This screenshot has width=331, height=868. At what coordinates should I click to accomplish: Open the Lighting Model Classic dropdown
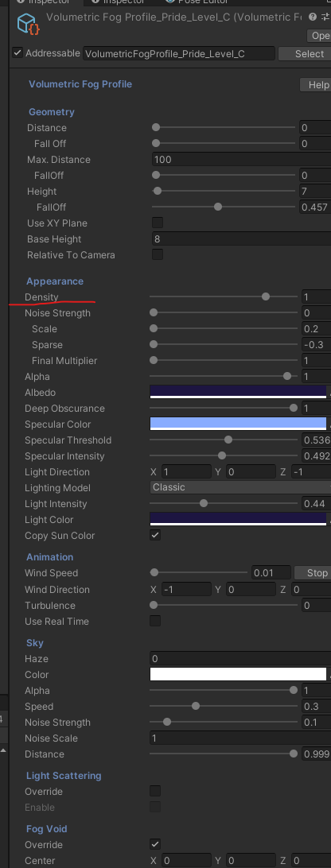(240, 488)
